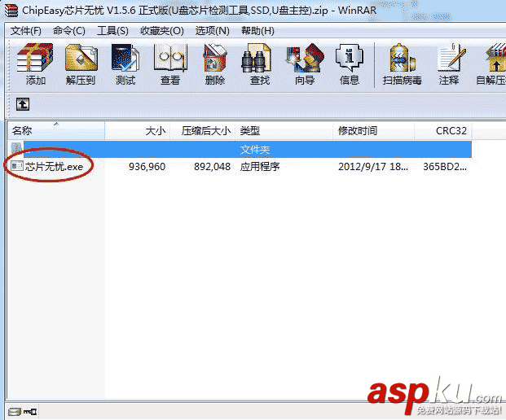This screenshot has width=506, height=420.
Task: Open the 帮助(H) menu
Action: [x=257, y=31]
